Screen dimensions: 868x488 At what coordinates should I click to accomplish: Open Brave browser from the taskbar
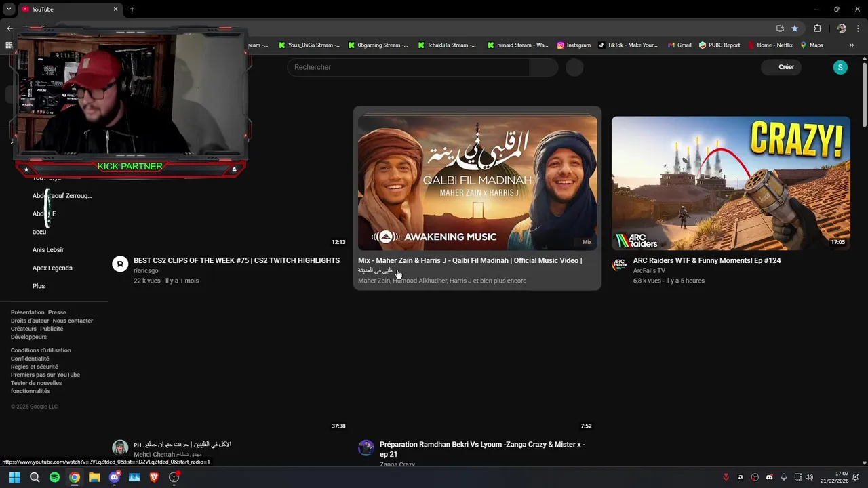click(x=154, y=477)
